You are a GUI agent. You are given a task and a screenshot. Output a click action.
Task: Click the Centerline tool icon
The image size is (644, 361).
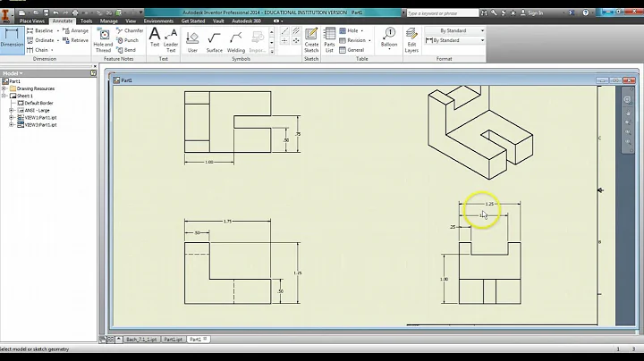(x=284, y=30)
